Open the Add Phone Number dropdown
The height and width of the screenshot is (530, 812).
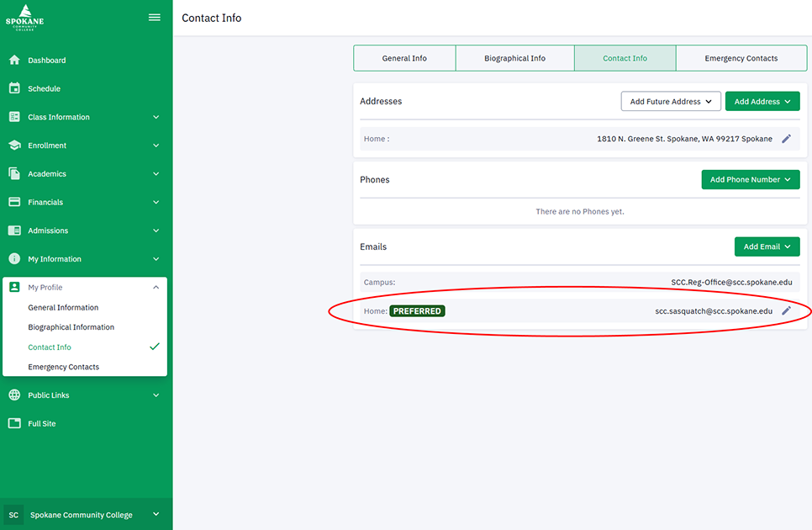[x=750, y=179]
